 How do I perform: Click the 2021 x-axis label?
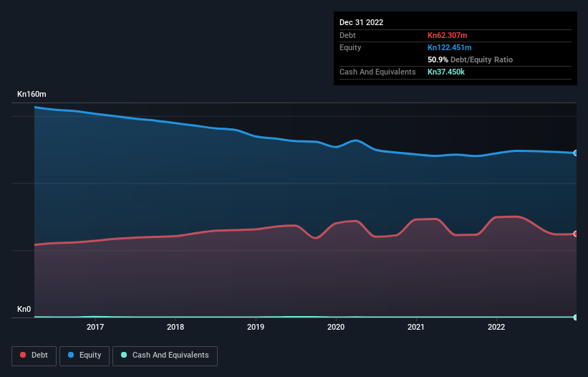point(416,327)
